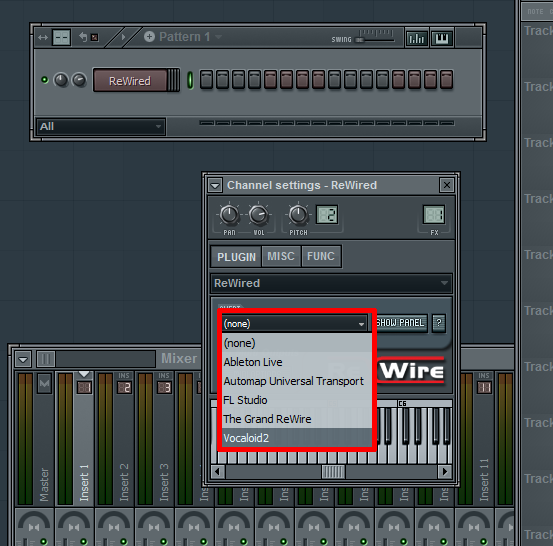
Task: Click the piano keyboard scroll left arrow
Action: [x=218, y=472]
